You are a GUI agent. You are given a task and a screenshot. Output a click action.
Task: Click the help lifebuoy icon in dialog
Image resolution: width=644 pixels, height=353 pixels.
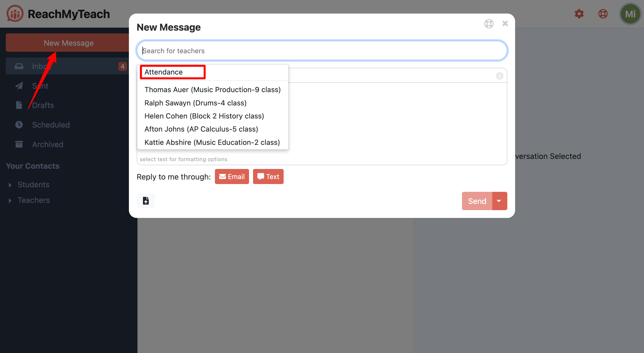pyautogui.click(x=489, y=24)
